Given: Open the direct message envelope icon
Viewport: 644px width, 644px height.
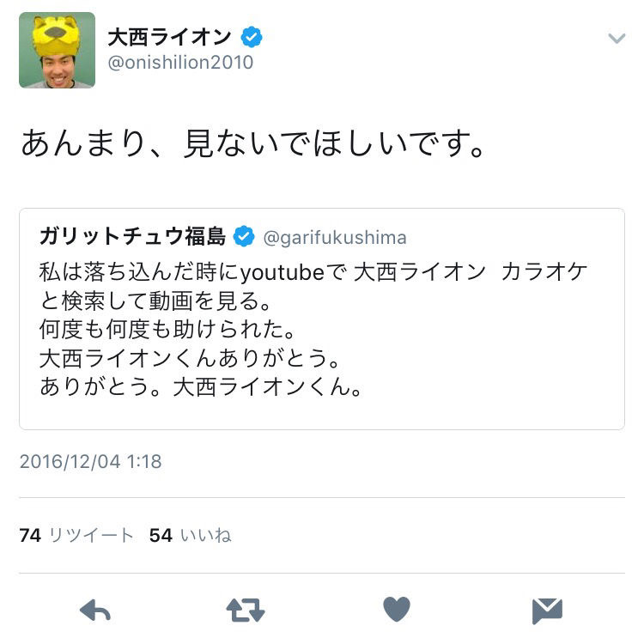Looking at the screenshot, I should [x=547, y=611].
